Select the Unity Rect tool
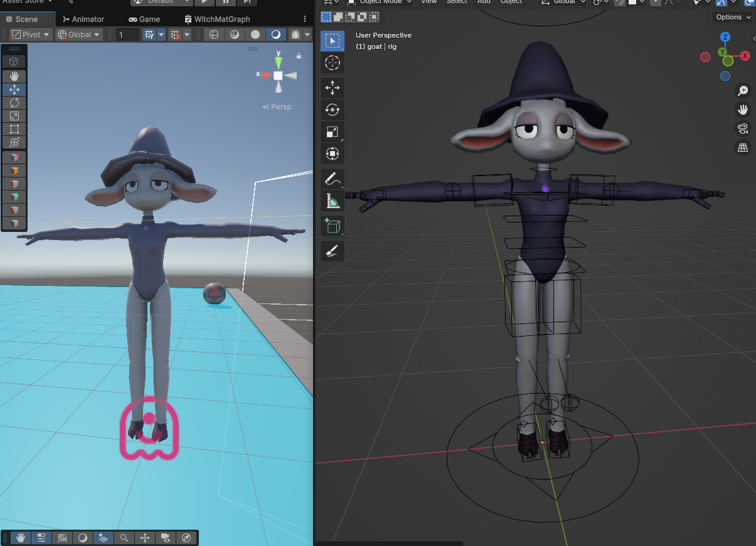 [14, 129]
